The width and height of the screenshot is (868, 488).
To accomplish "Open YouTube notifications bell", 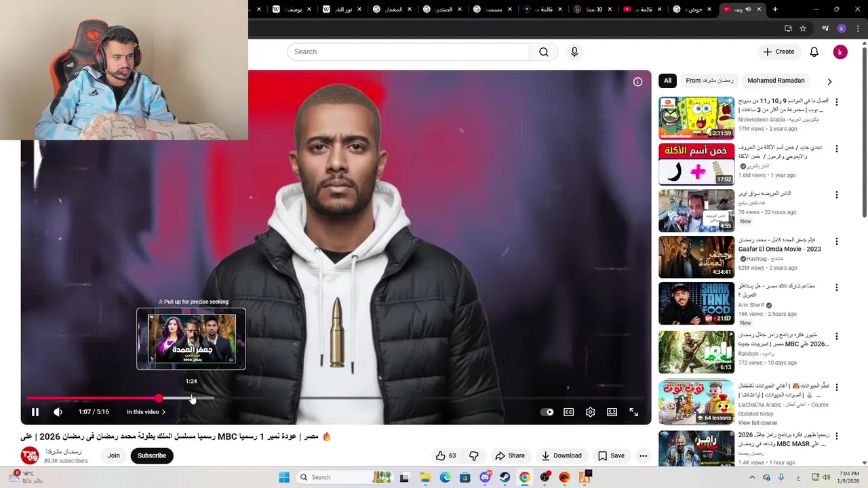I will [x=814, y=52].
